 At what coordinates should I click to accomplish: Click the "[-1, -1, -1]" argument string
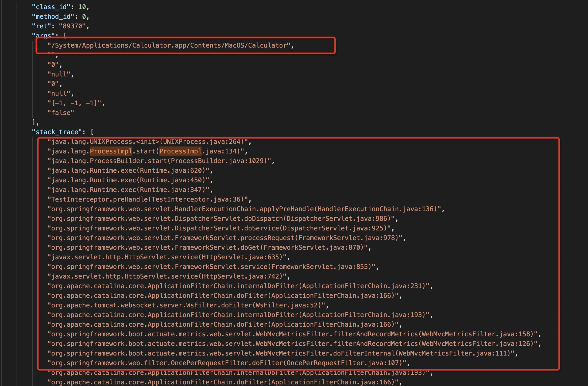coord(74,103)
